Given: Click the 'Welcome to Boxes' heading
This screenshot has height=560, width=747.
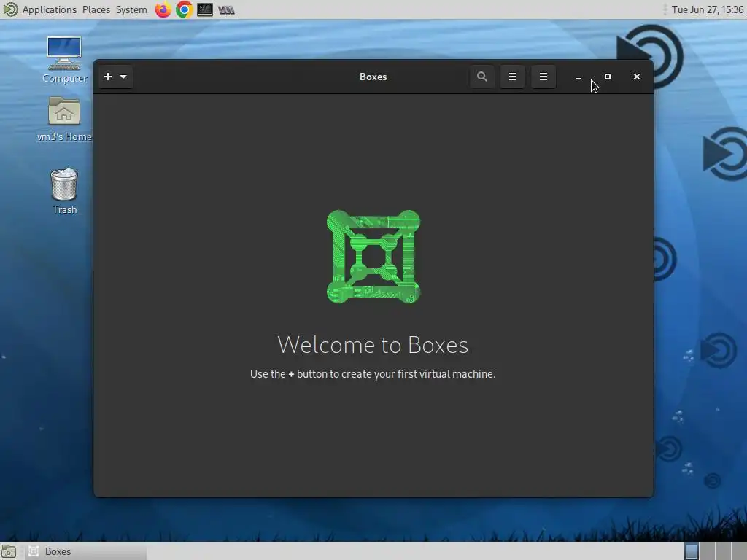Looking at the screenshot, I should (373, 345).
